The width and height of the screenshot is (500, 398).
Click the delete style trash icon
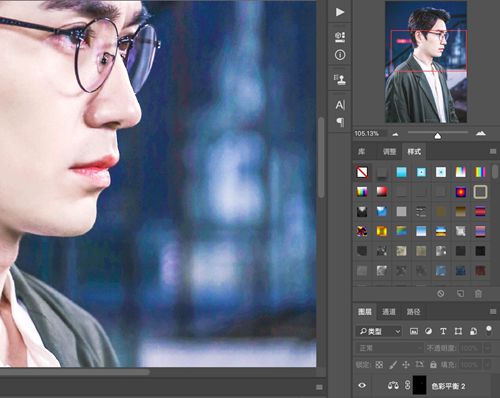478,294
